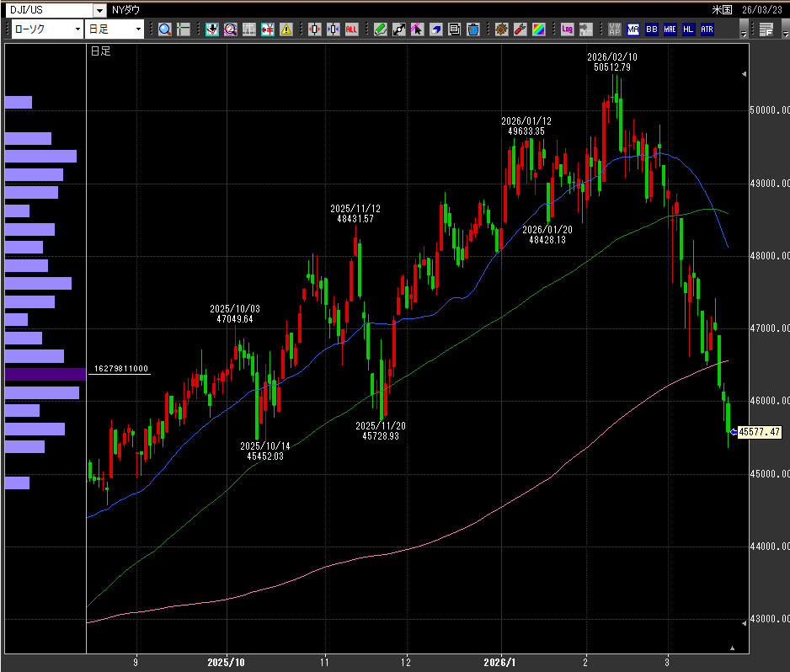
Task: Click the 45577.47 current price marker
Action: [x=760, y=432]
